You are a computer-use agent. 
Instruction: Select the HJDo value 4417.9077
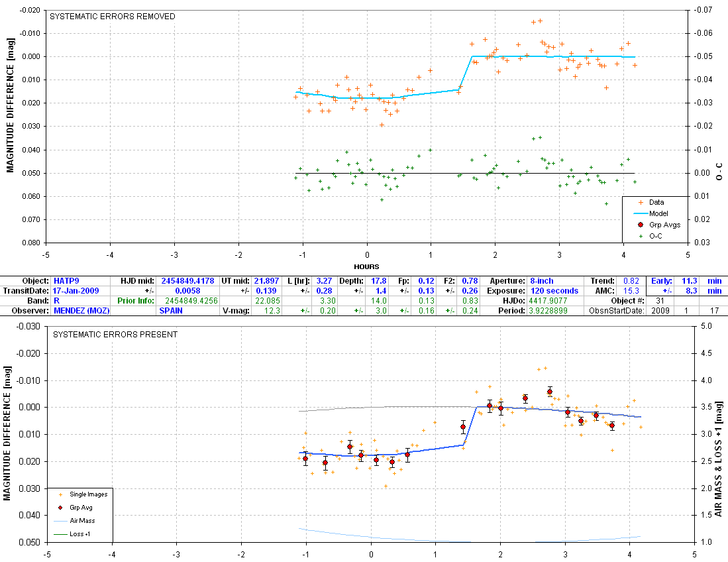tap(548, 300)
